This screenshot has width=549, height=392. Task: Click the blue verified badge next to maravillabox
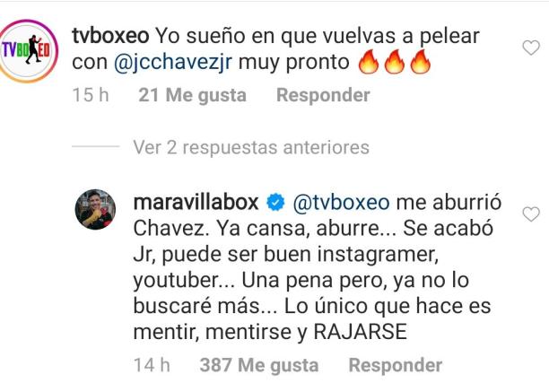pos(275,203)
